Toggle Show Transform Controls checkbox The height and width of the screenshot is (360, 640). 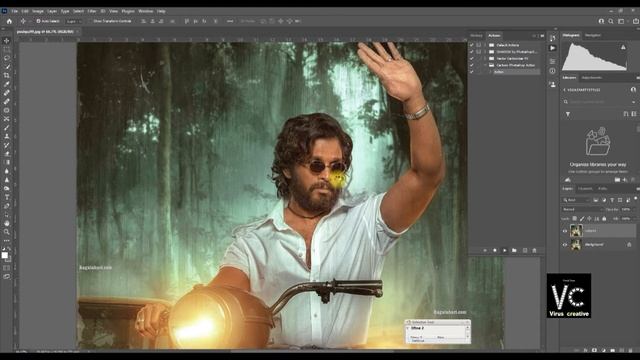pos(90,21)
